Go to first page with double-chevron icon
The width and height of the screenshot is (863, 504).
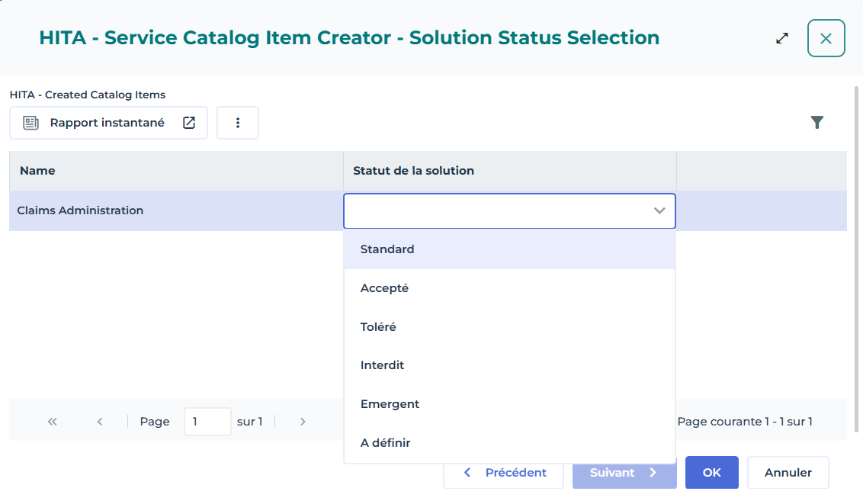point(53,422)
